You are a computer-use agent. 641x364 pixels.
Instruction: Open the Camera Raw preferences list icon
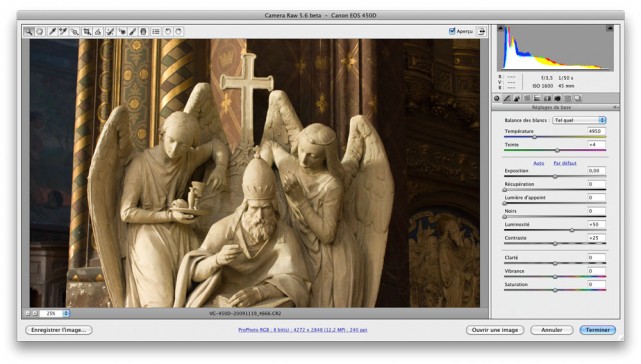tap(156, 31)
